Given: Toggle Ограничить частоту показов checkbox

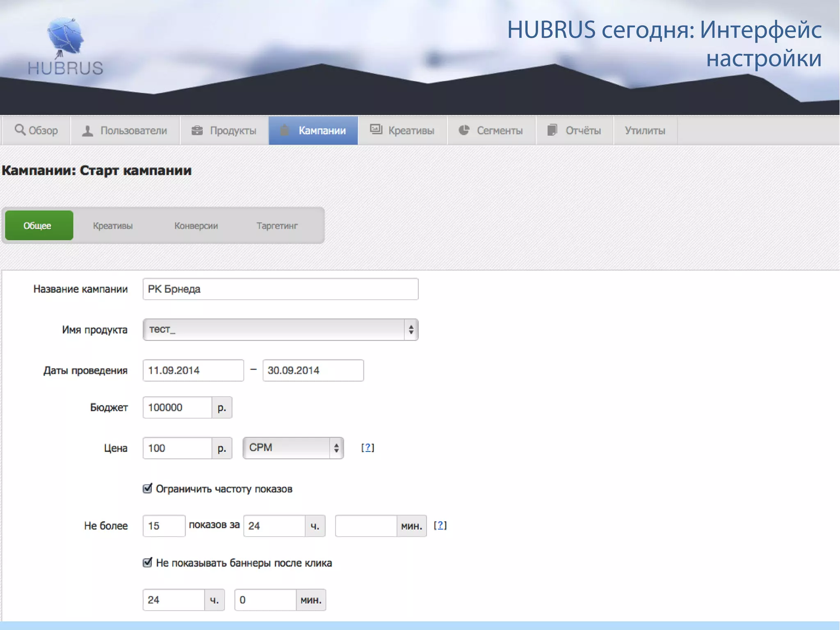Looking at the screenshot, I should click(147, 488).
